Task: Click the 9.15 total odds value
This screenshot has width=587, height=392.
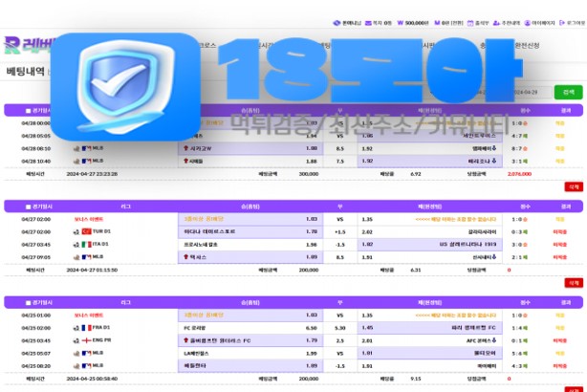Action: (416, 379)
